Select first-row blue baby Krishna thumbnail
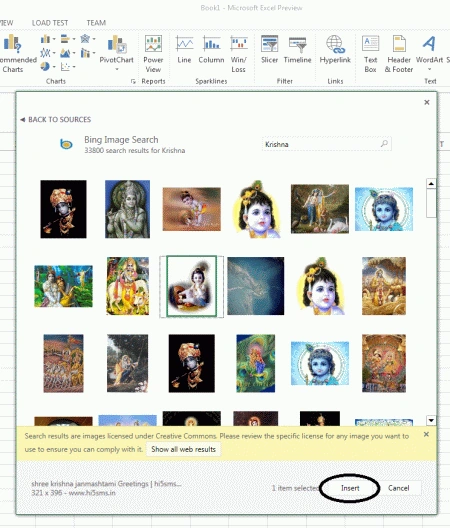Image resolution: width=450 pixels, height=528 pixels. pyautogui.click(x=384, y=209)
